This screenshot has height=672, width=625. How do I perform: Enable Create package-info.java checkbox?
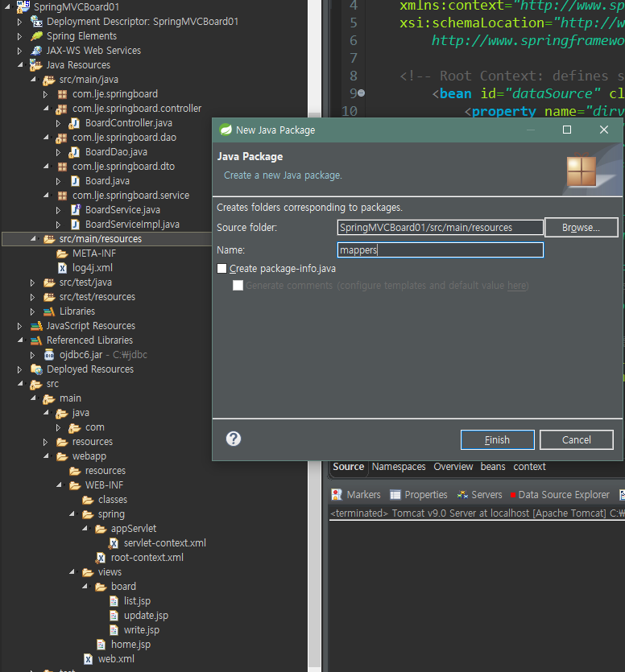click(x=221, y=269)
